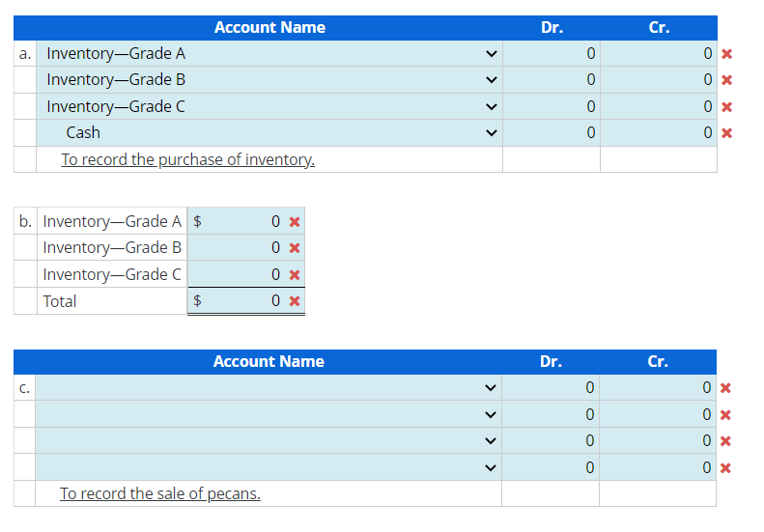The image size is (764, 532).
Task: Click the red X beside Grade C amount in section b
Action: pos(295,275)
